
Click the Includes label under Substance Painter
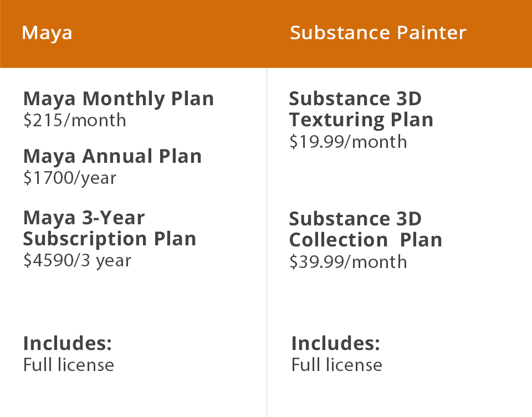click(336, 343)
